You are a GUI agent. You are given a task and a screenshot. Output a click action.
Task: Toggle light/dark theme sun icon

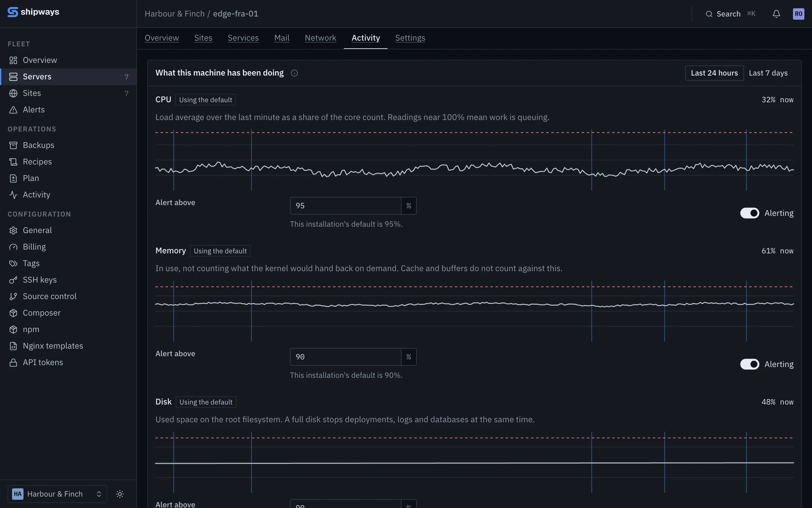pos(120,493)
